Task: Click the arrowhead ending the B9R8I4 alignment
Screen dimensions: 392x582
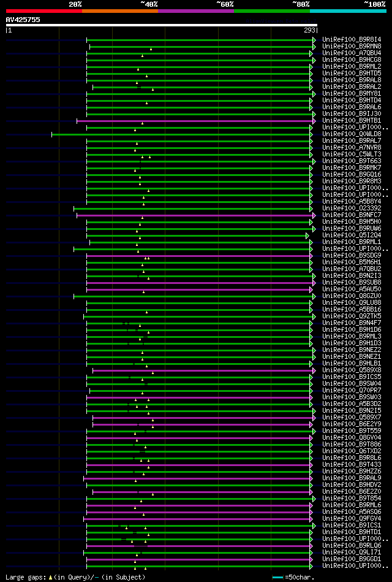Action: [x=314, y=40]
